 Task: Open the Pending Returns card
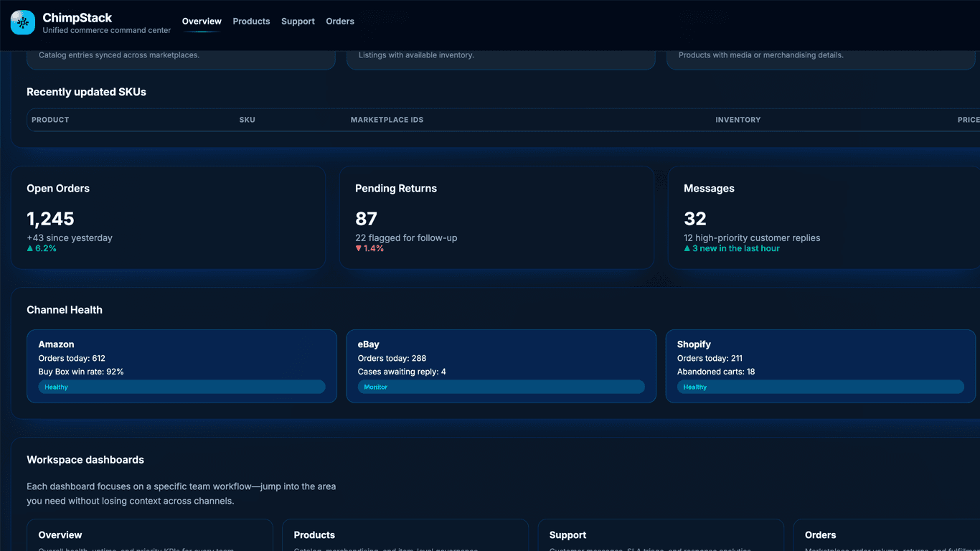pos(496,218)
